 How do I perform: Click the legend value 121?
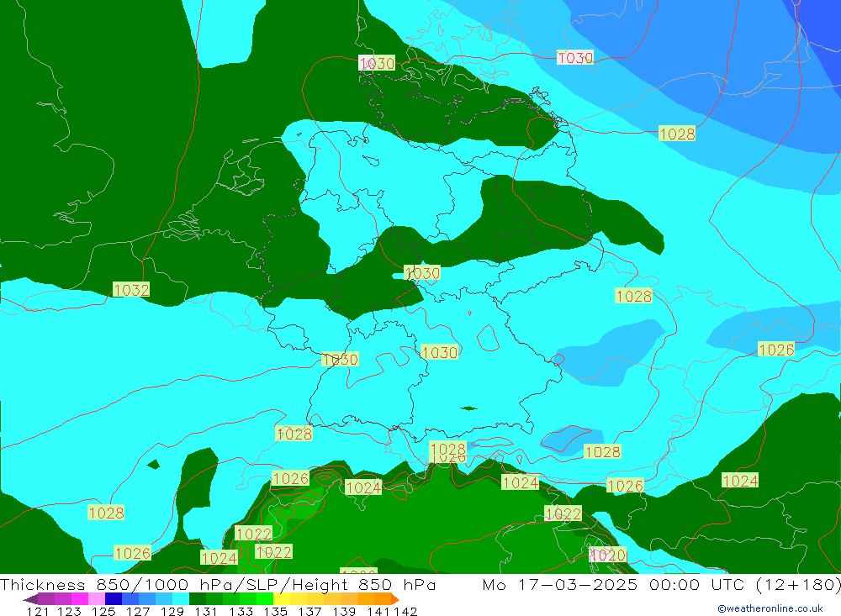[x=38, y=611]
